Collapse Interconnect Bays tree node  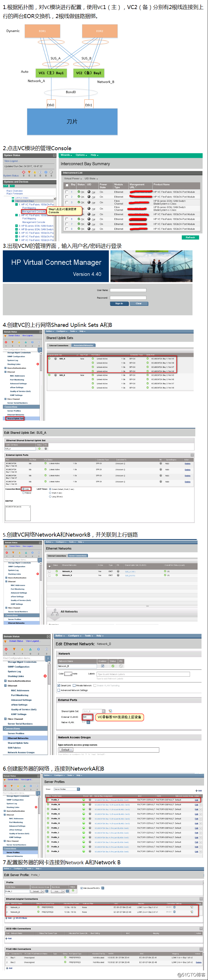click(13, 201)
